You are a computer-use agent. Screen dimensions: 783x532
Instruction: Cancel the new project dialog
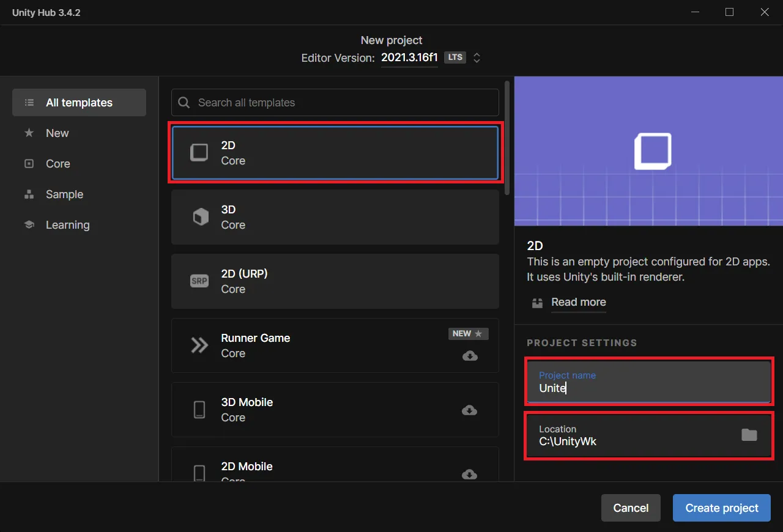(x=631, y=508)
